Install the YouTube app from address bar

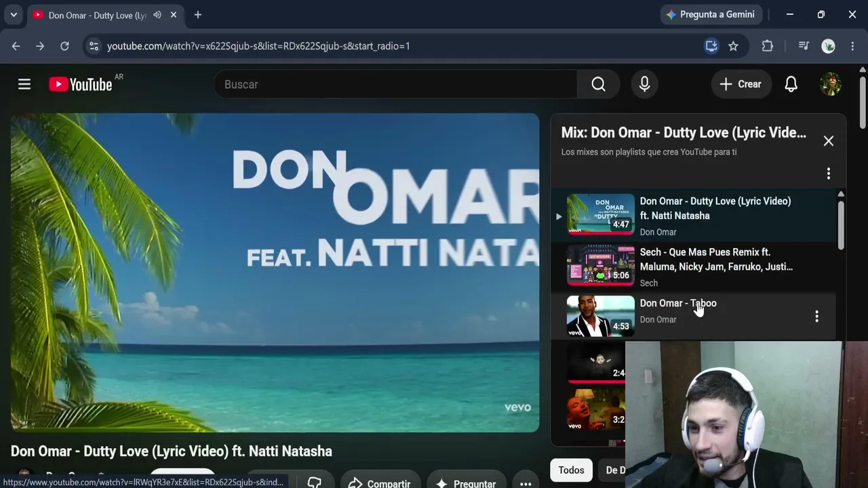(x=711, y=46)
